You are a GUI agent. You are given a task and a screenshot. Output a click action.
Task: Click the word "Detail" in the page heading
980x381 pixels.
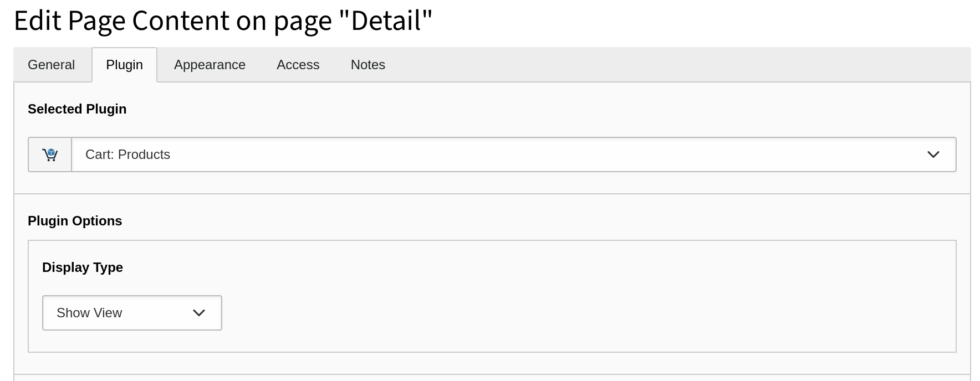point(391,21)
